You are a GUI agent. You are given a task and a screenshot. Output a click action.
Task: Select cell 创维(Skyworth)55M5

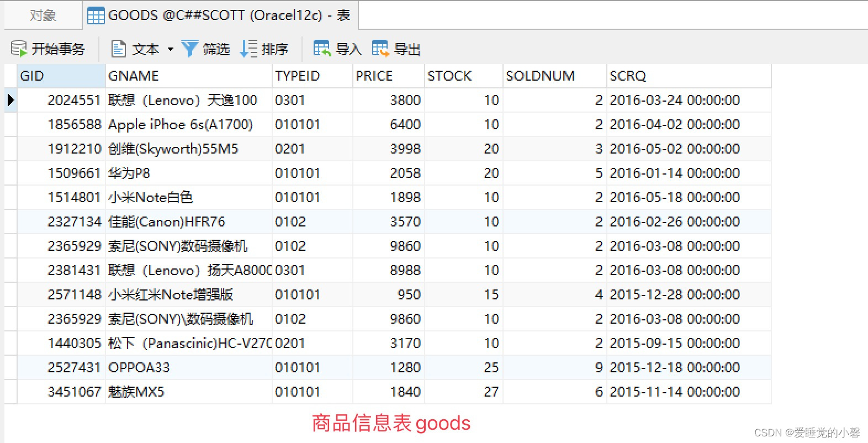189,149
